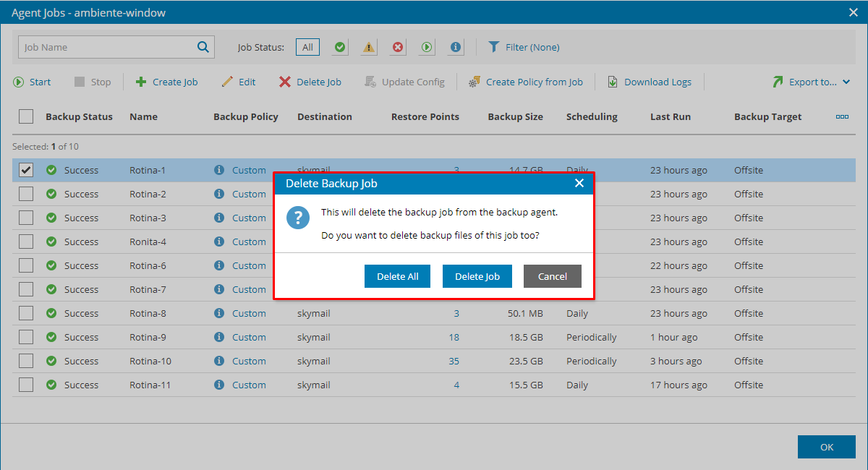Filter job status by Success green check icon
Screen dimensions: 868x470
pos(340,47)
